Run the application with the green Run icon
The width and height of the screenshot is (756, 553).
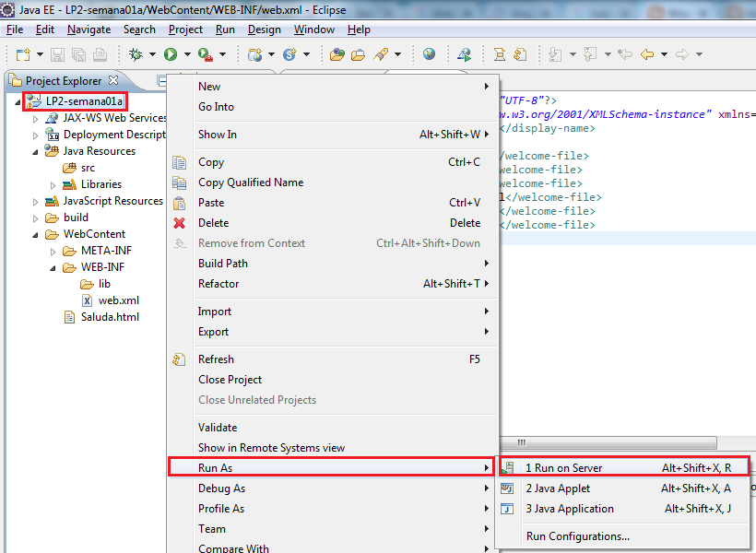171,54
